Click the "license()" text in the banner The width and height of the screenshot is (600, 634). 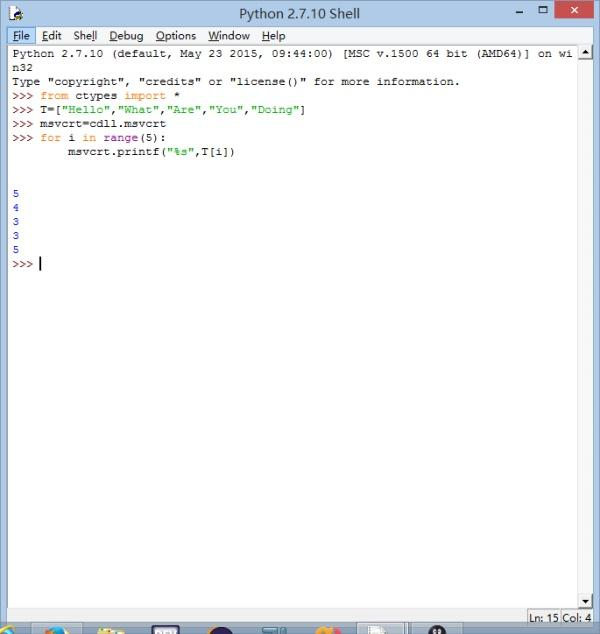pos(268,82)
